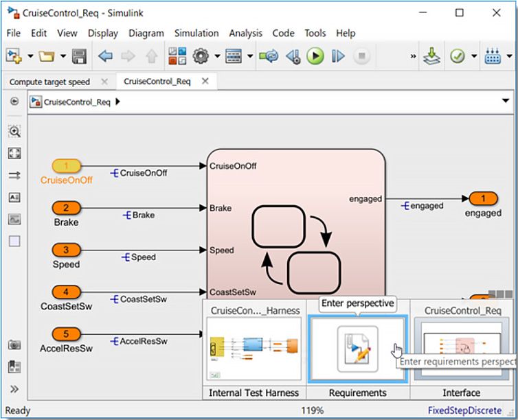The width and height of the screenshot is (518, 420).
Task: Click the Hide/Show Explorer Bar icon
Action: tap(14, 102)
